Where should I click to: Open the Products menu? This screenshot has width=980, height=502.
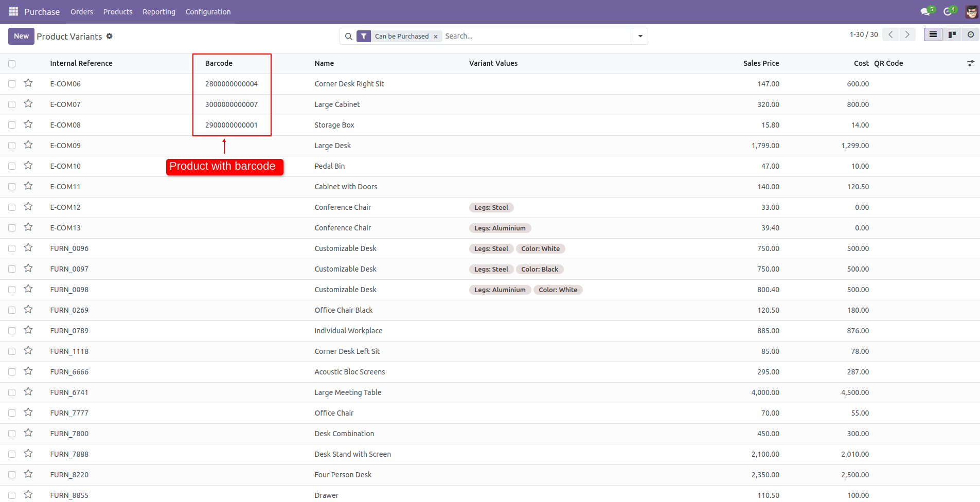pos(118,11)
